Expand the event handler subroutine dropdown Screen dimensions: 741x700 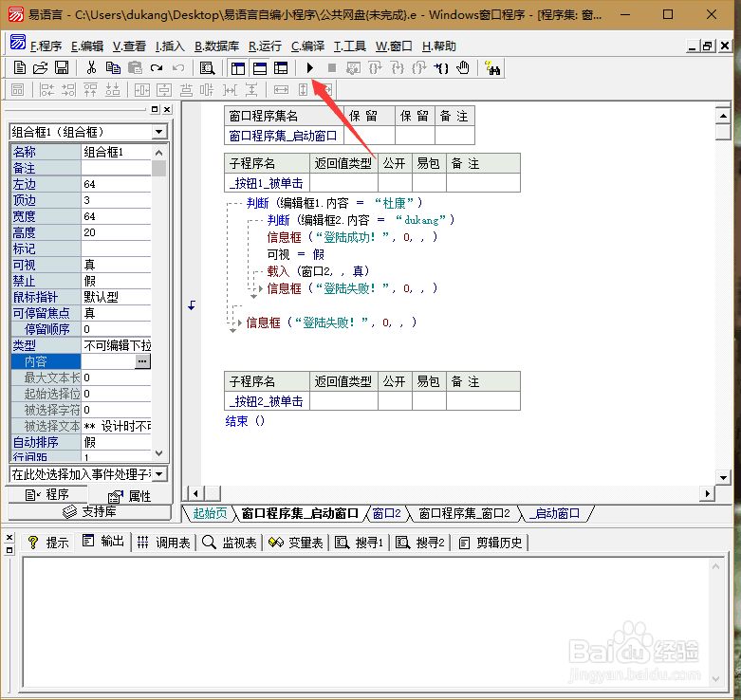(x=159, y=473)
